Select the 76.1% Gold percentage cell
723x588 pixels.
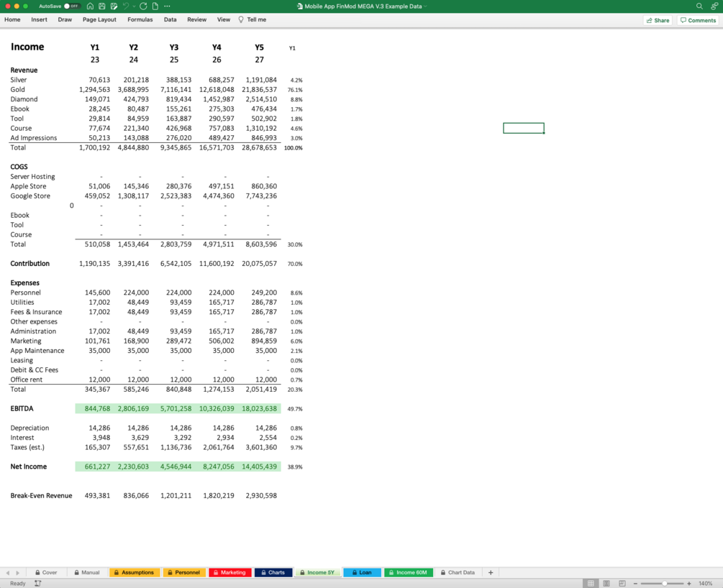(x=295, y=90)
